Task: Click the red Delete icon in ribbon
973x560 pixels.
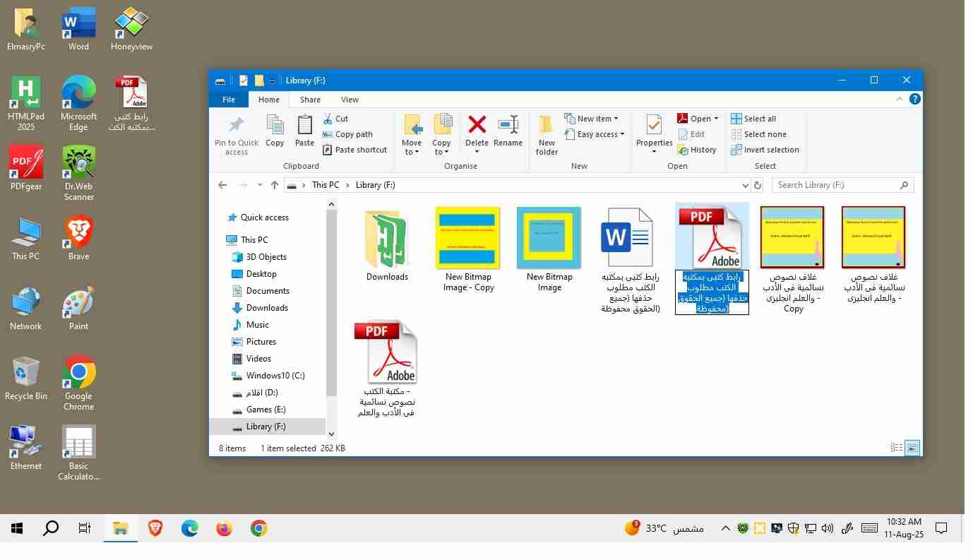Action: coord(477,126)
